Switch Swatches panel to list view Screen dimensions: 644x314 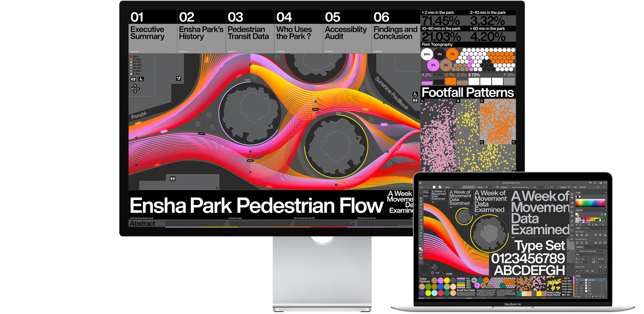click(x=602, y=214)
